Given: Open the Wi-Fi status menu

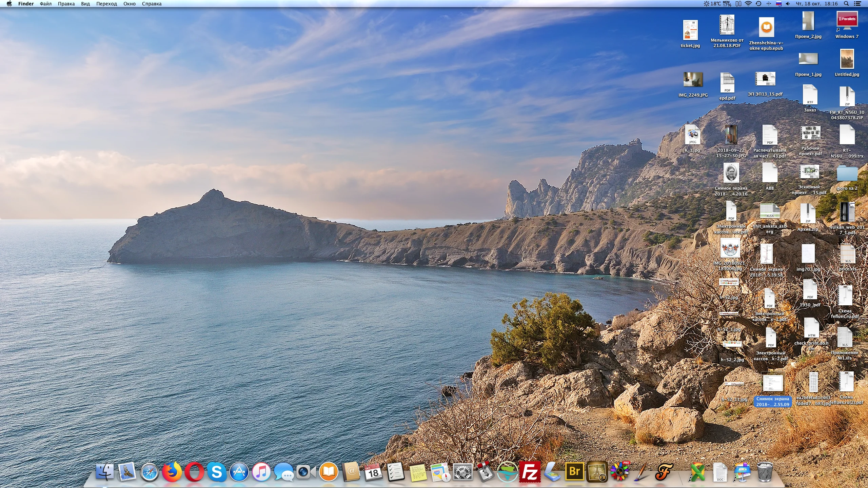Looking at the screenshot, I should (x=748, y=4).
